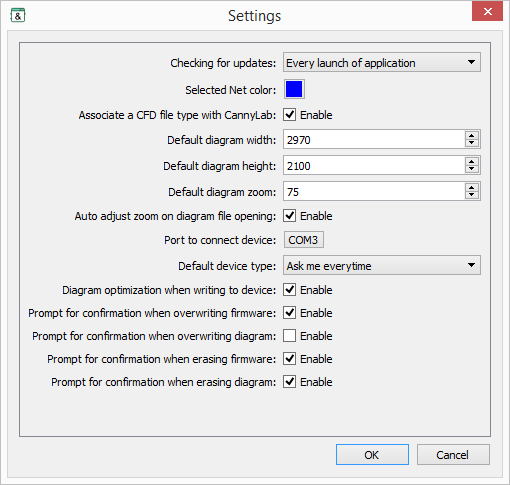
Task: Increase Default diagram zoom with up arrow
Action: pos(471,187)
